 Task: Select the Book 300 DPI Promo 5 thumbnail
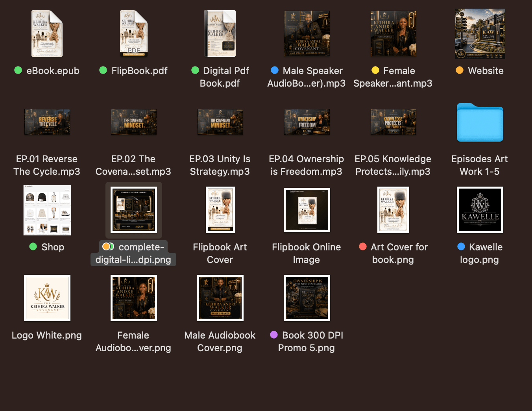pyautogui.click(x=307, y=298)
